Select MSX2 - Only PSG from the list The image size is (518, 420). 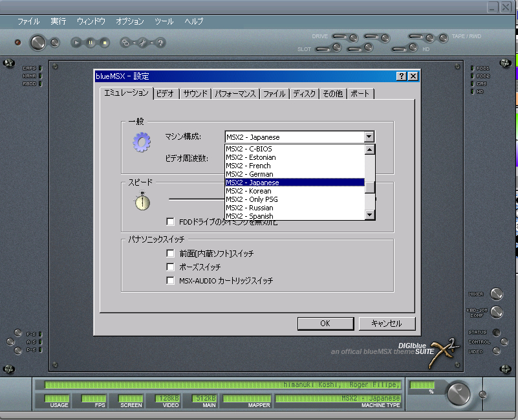tap(295, 199)
